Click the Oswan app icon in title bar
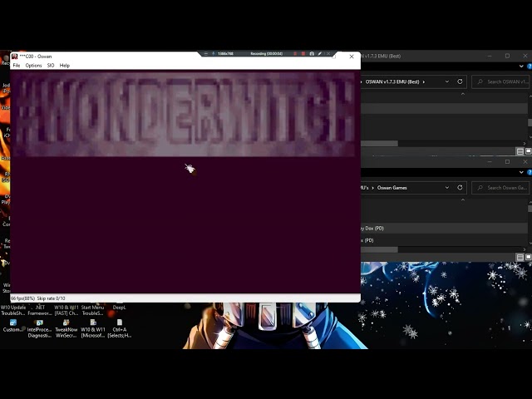 click(x=15, y=57)
